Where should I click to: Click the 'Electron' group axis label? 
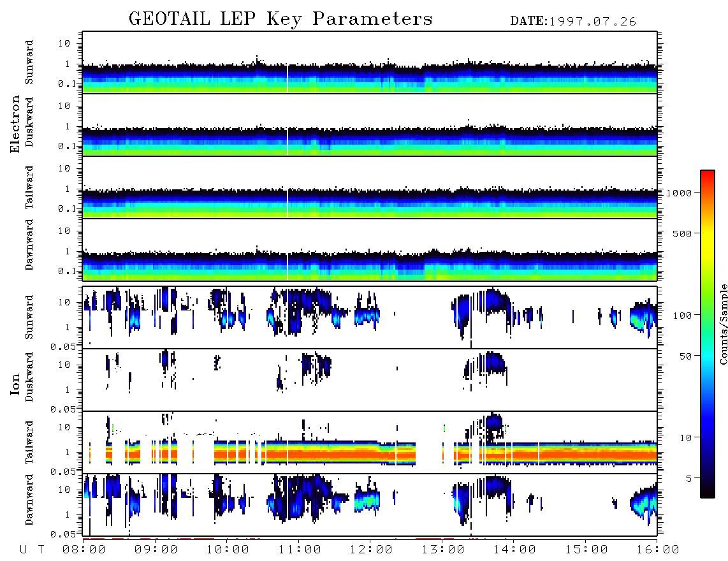(x=15, y=124)
